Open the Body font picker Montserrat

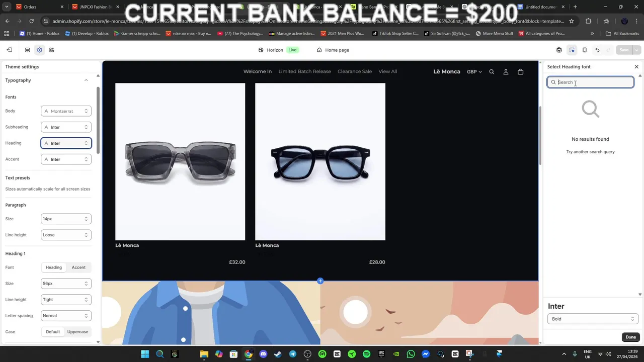pos(66,111)
